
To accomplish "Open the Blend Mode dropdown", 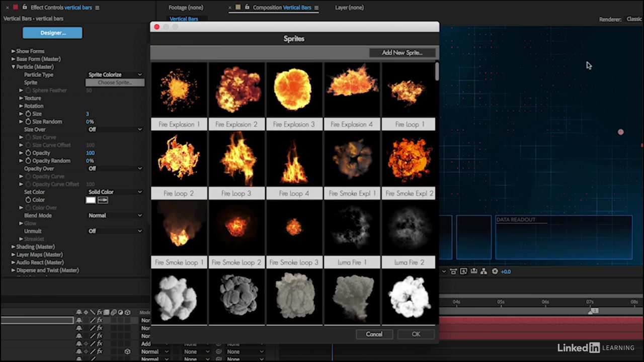I will tap(115, 216).
